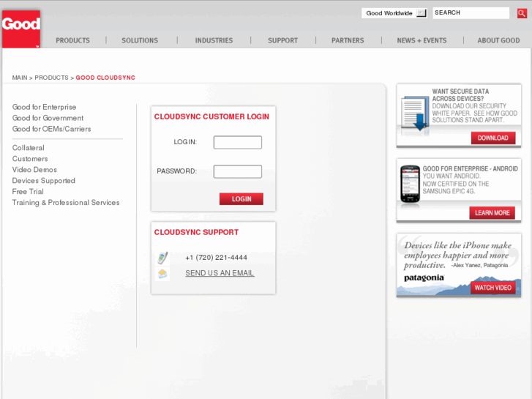The height and width of the screenshot is (399, 532).
Task: Click the support phone number text
Action: click(x=216, y=258)
